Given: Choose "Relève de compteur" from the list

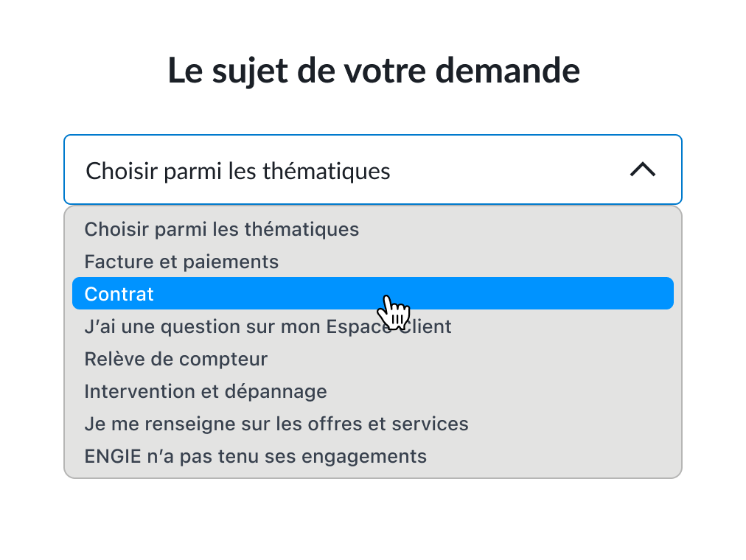Looking at the screenshot, I should [175, 359].
